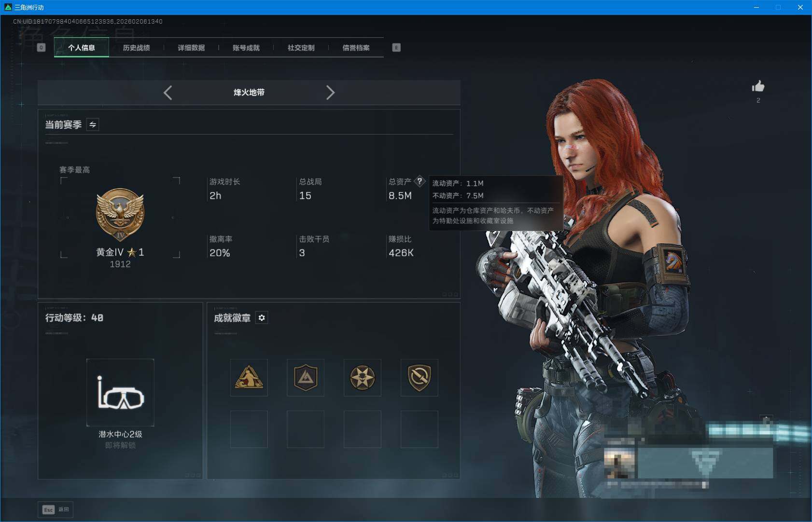Open the 个人信息 tab
This screenshot has width=812, height=522.
click(82, 48)
